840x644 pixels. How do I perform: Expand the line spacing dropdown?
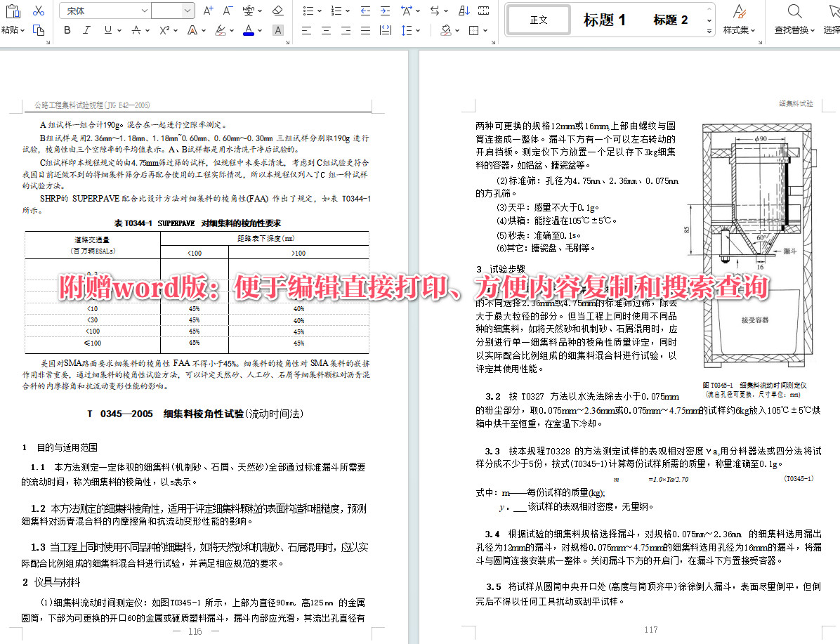tap(418, 30)
